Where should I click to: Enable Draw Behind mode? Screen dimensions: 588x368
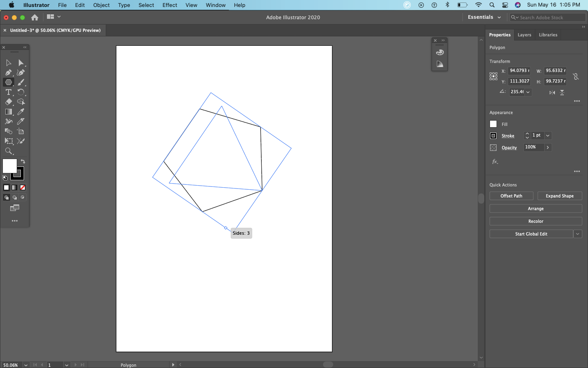coord(15,197)
